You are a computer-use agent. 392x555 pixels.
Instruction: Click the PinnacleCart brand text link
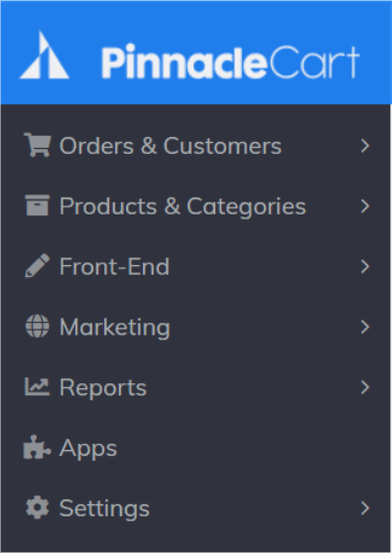pyautogui.click(x=230, y=62)
